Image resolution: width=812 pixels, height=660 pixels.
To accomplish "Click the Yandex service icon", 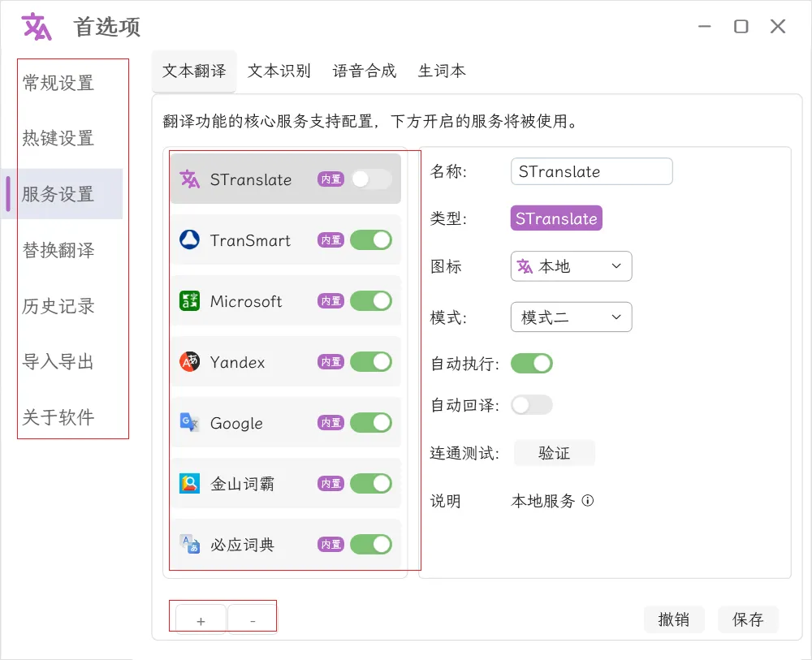I will [189, 361].
